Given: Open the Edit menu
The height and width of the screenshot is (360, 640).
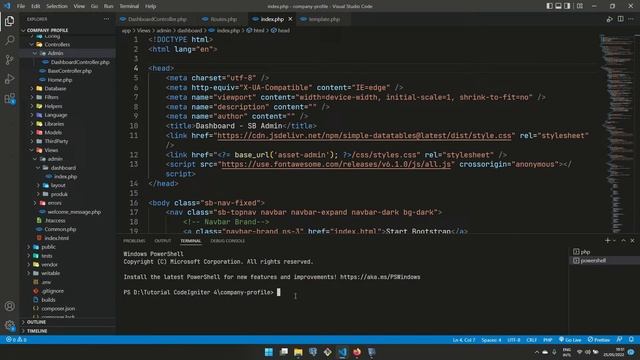Looking at the screenshot, I should tap(36, 6).
